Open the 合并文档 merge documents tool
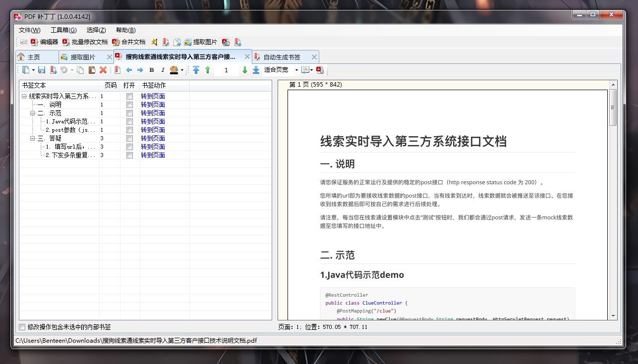638x364 pixels. tap(129, 42)
